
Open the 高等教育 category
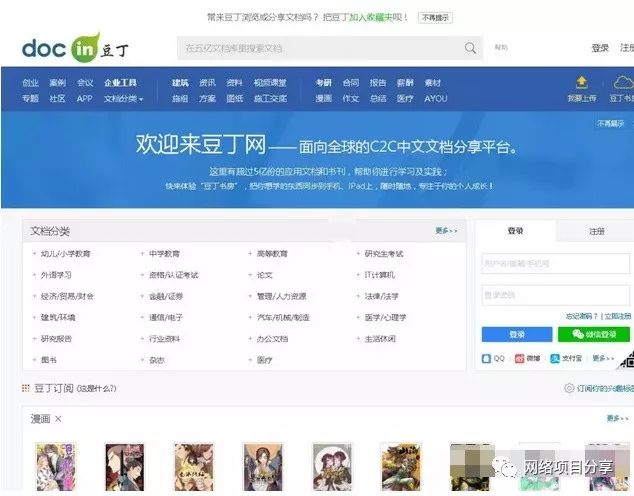[x=272, y=254]
